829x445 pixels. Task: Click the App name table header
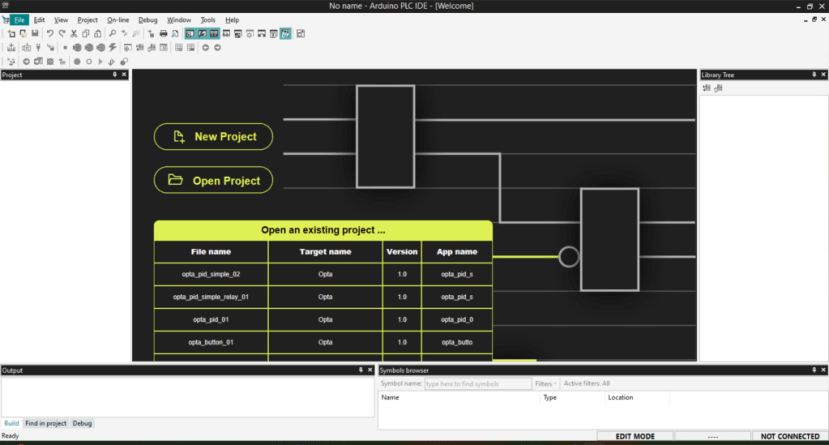pyautogui.click(x=457, y=252)
